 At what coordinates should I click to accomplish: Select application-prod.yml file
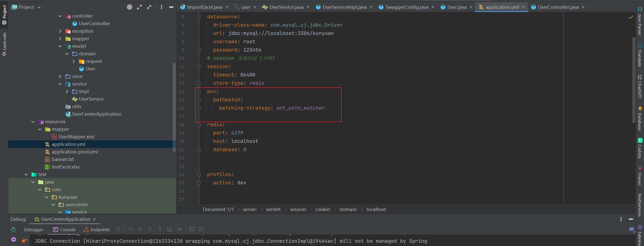71,152
